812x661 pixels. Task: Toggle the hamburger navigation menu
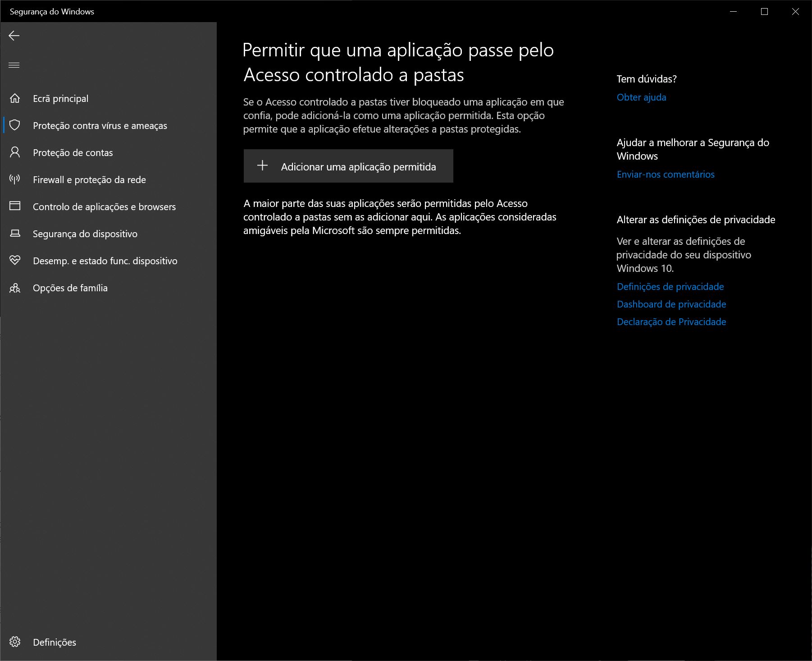pyautogui.click(x=14, y=65)
